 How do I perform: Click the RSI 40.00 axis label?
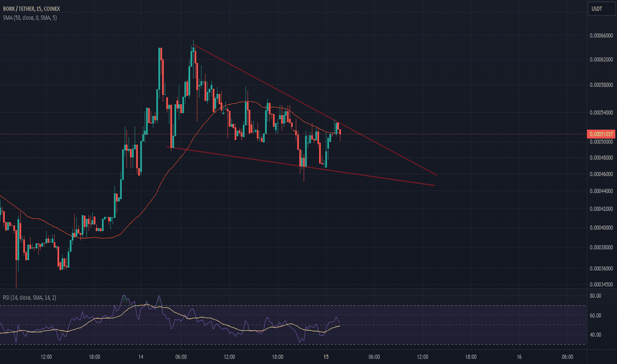point(595,335)
